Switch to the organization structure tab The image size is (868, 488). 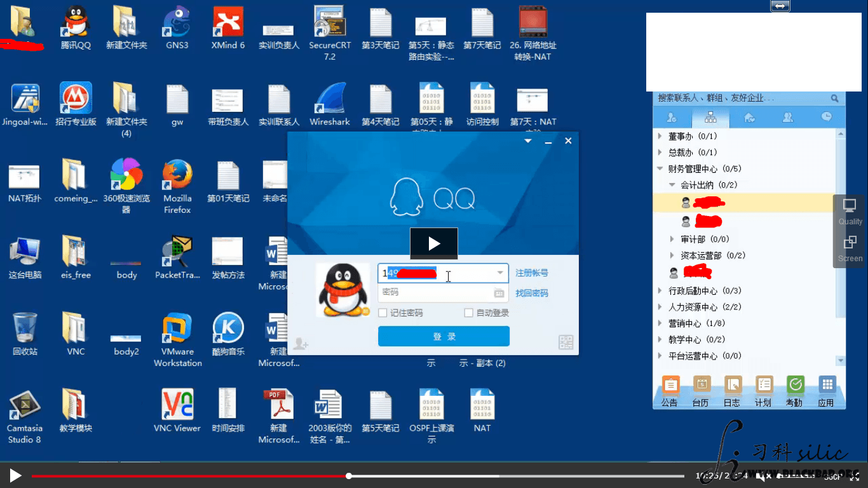tap(710, 118)
